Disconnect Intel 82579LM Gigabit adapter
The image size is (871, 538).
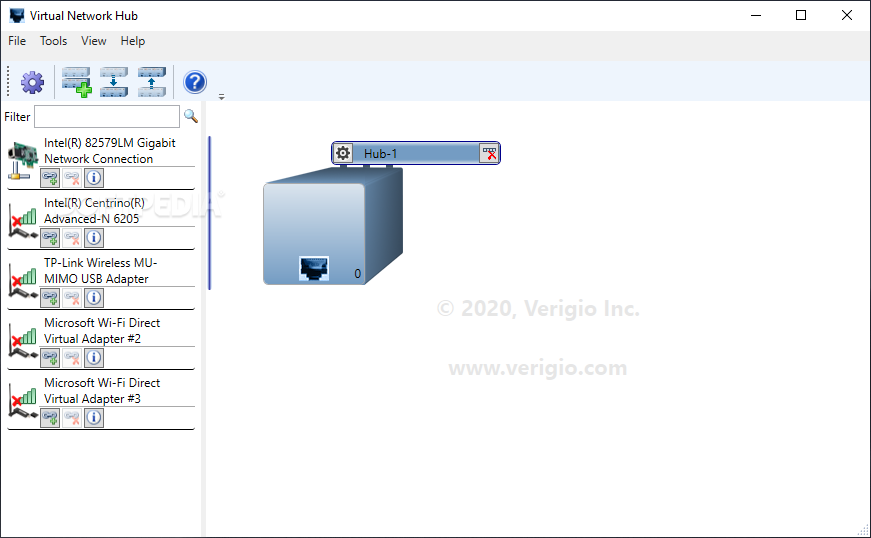(x=72, y=178)
